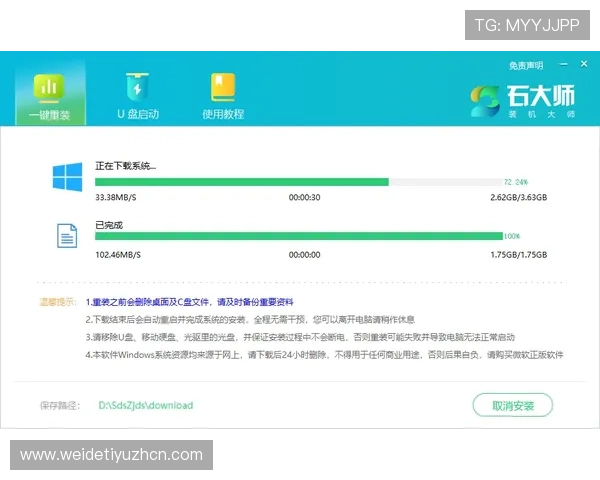The width and height of the screenshot is (600, 480).
Task: Click the yellow book tutorial icon
Action: 223,87
